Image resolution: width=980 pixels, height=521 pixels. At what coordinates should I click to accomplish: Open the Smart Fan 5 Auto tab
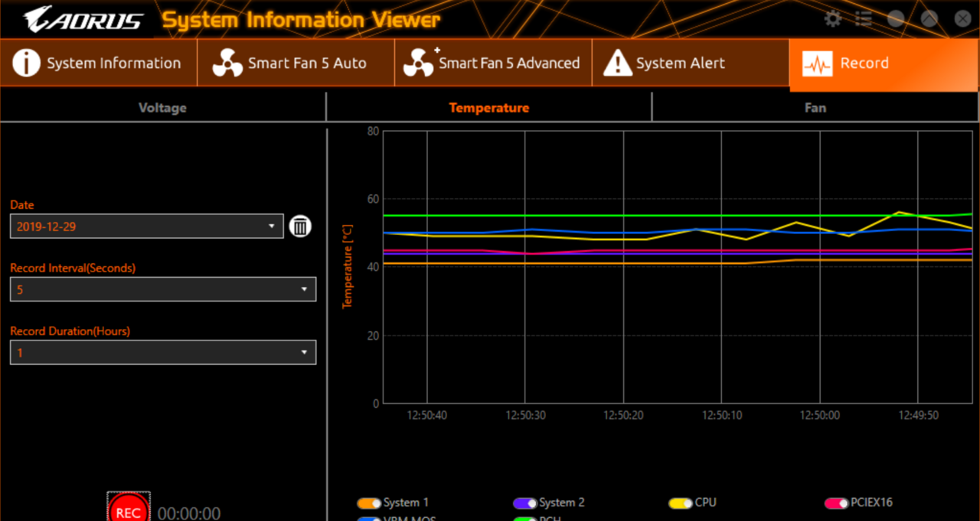tap(296, 63)
